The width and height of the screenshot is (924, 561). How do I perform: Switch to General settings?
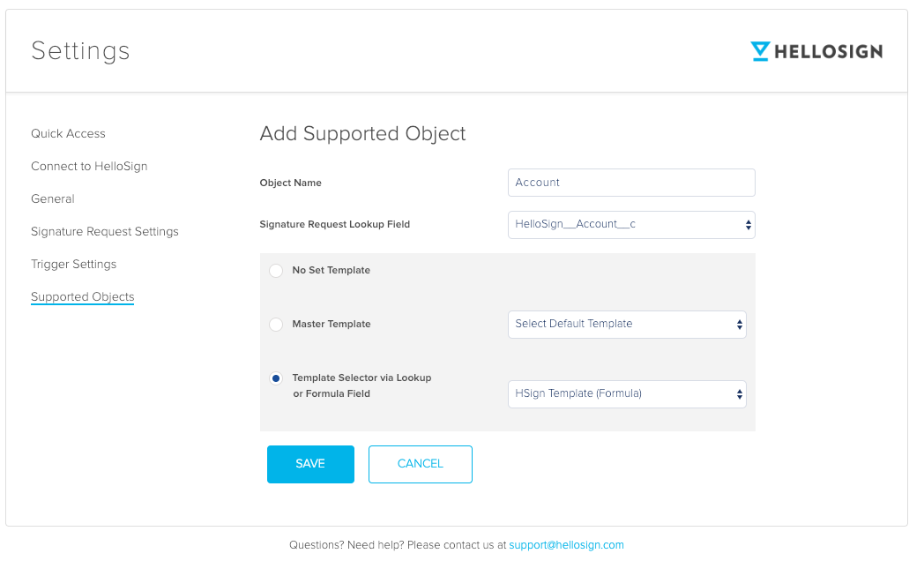[53, 199]
